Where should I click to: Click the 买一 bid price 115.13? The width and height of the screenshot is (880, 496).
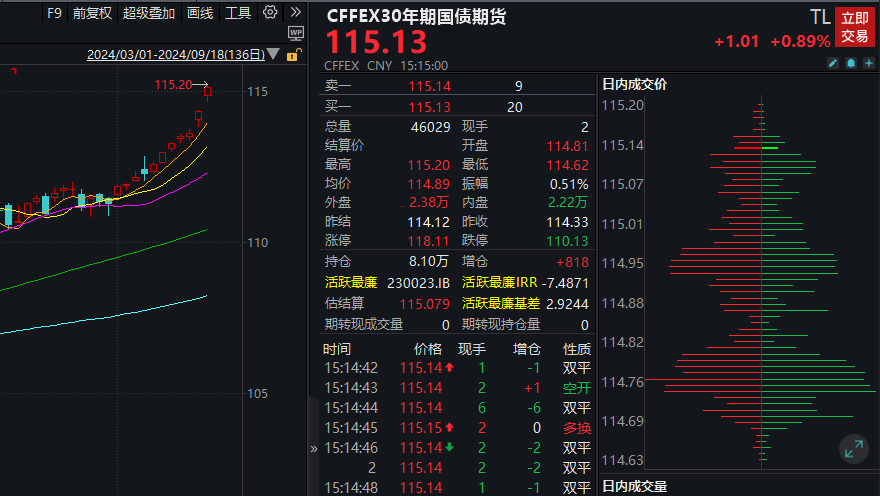(429, 107)
